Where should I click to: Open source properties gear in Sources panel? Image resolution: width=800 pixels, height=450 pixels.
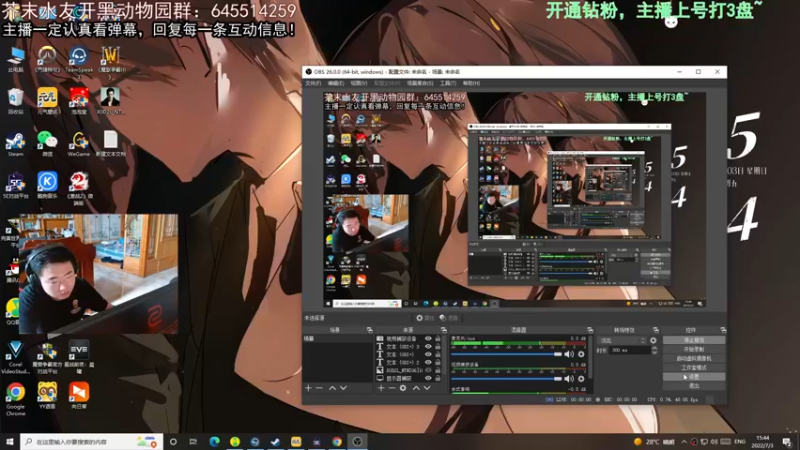point(403,388)
